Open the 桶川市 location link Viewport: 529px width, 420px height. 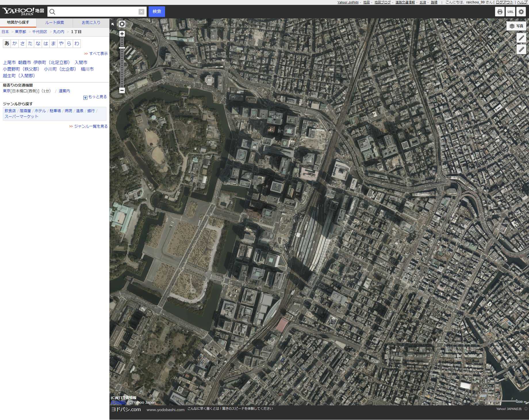(x=87, y=69)
